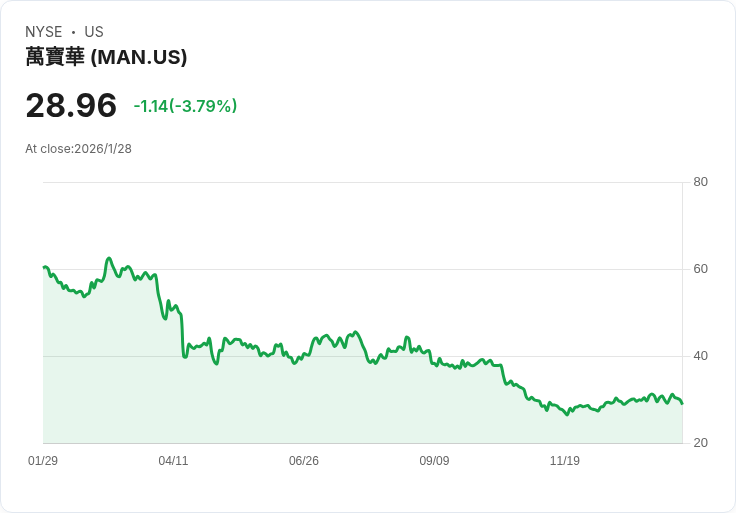Image resolution: width=736 pixels, height=513 pixels.
Task: Select the 01/29 date on x-axis
Action: [43, 461]
